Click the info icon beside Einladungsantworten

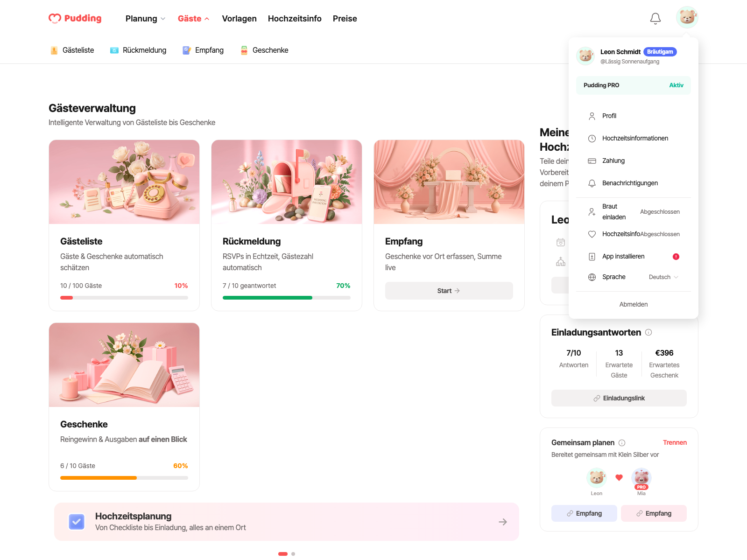coord(648,332)
